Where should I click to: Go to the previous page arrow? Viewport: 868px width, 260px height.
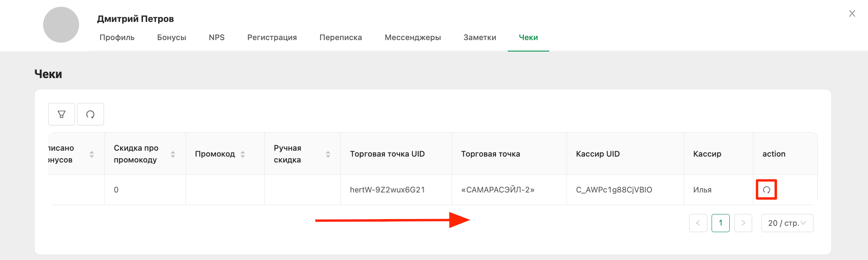pyautogui.click(x=698, y=223)
